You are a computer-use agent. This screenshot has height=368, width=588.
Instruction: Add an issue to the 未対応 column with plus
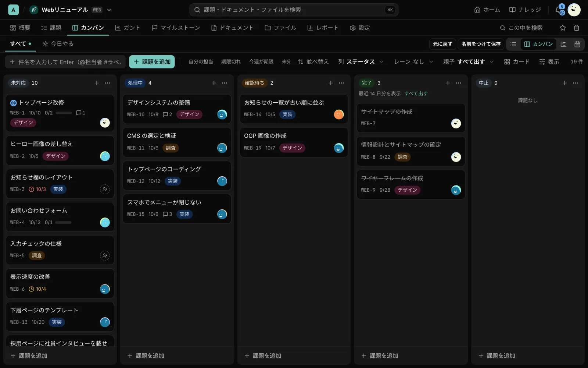pyautogui.click(x=97, y=83)
